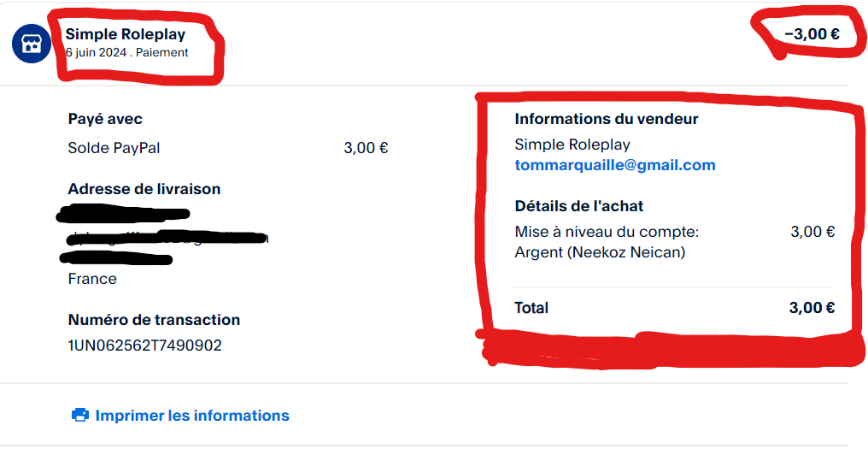Select the Solde PayPal payment method
This screenshot has height=449, width=868.
(x=114, y=148)
